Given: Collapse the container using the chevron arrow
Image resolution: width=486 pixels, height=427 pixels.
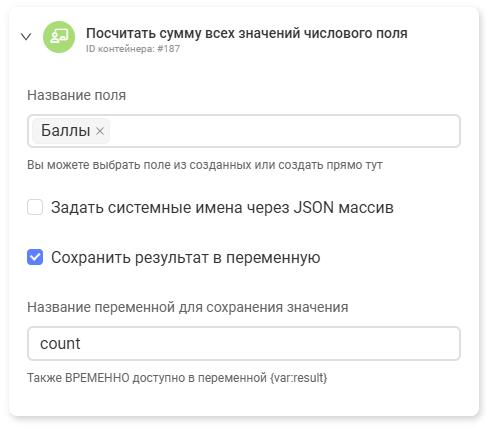Looking at the screenshot, I should (26, 36).
